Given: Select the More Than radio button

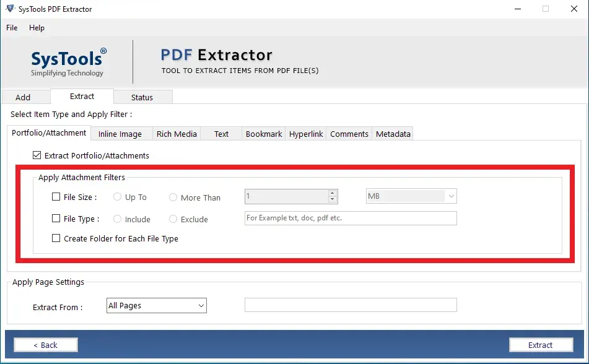Looking at the screenshot, I should [173, 197].
